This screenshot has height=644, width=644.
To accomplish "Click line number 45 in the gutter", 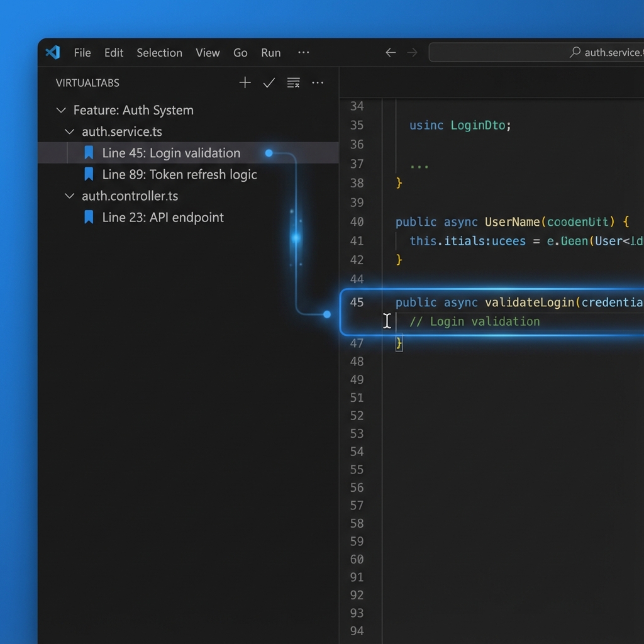I will [357, 303].
